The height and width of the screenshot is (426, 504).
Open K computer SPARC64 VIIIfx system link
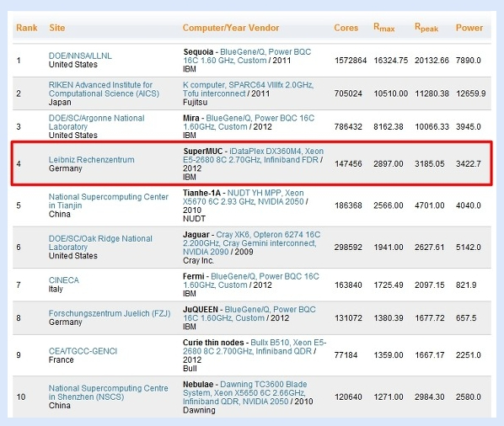pyautogui.click(x=248, y=89)
